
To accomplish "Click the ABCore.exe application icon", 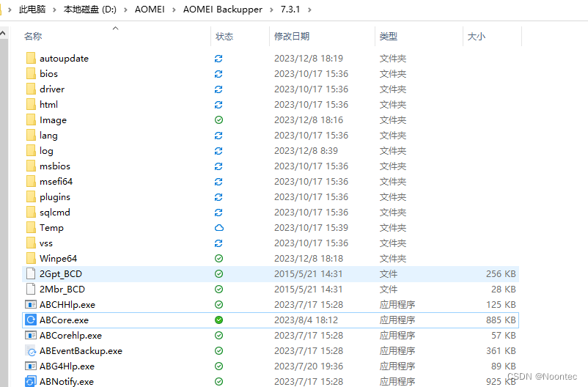I will coord(31,320).
